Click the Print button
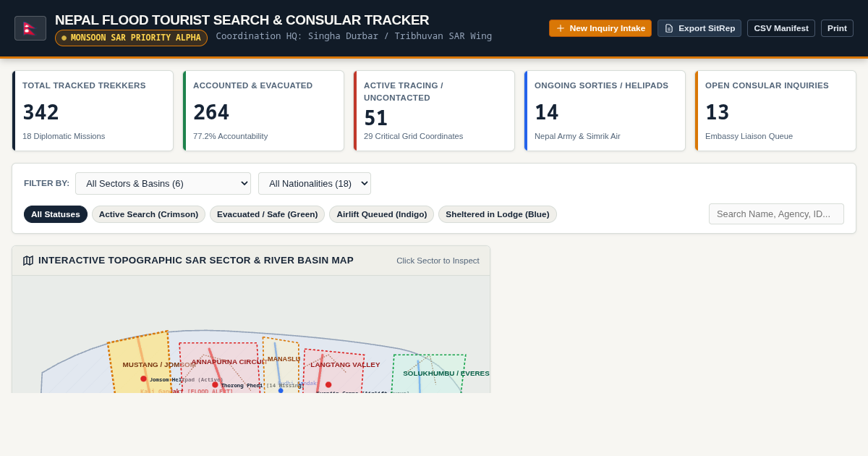Viewport: 868px width, 456px height. coord(837,28)
